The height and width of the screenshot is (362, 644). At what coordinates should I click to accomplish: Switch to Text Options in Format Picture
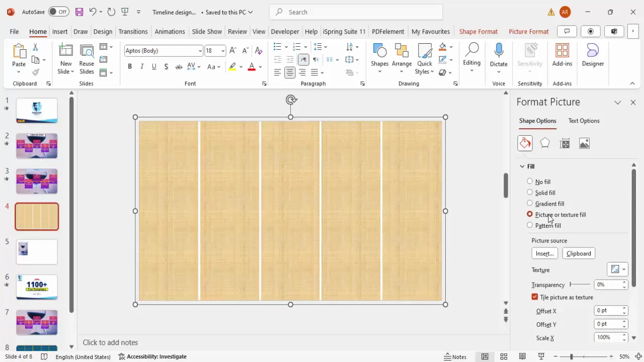[584, 121]
